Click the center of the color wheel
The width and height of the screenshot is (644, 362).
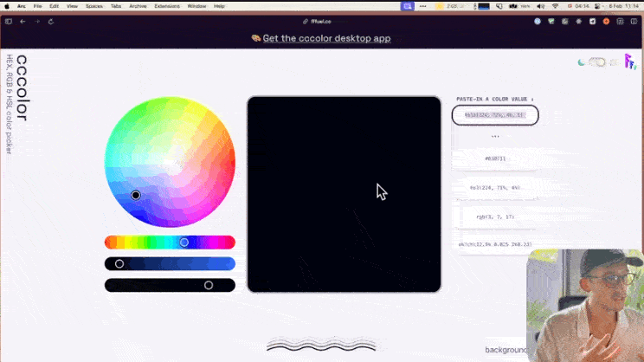click(x=170, y=161)
